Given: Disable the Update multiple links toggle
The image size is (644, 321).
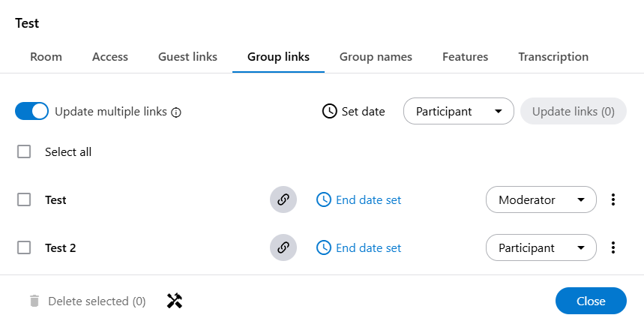Looking at the screenshot, I should coord(31,112).
